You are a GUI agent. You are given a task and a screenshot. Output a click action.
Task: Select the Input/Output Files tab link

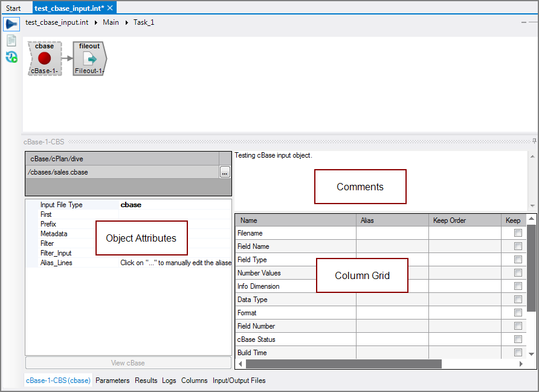[240, 381]
